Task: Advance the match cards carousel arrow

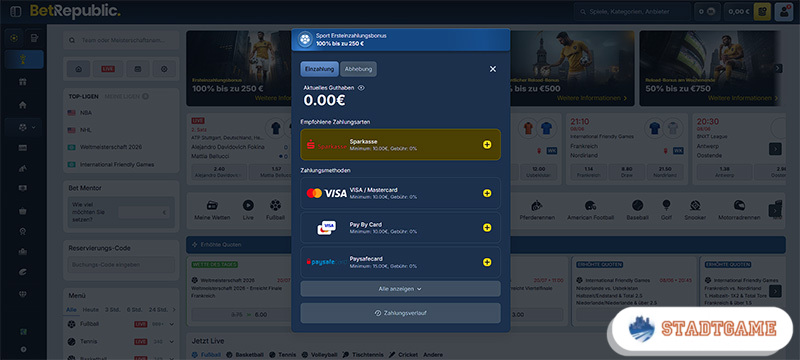Action: [x=775, y=149]
